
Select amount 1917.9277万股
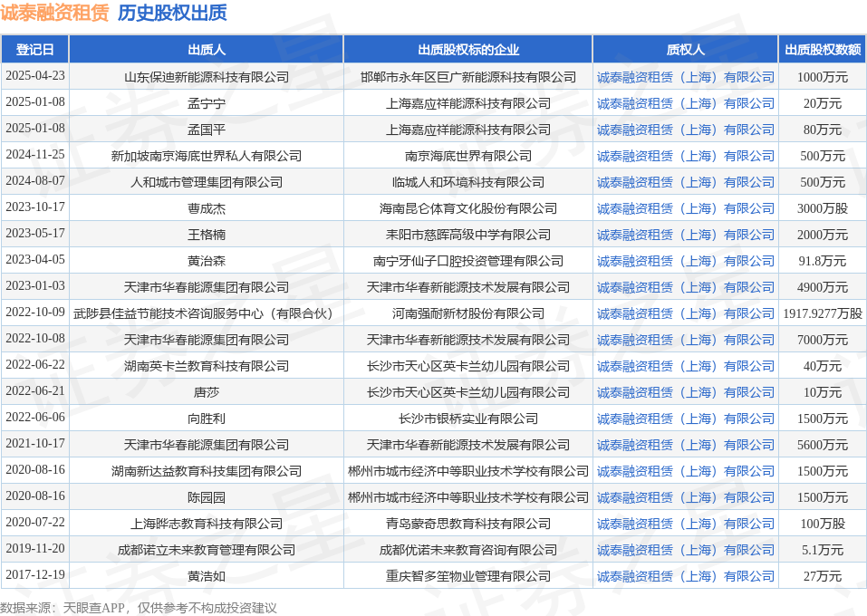click(x=823, y=313)
